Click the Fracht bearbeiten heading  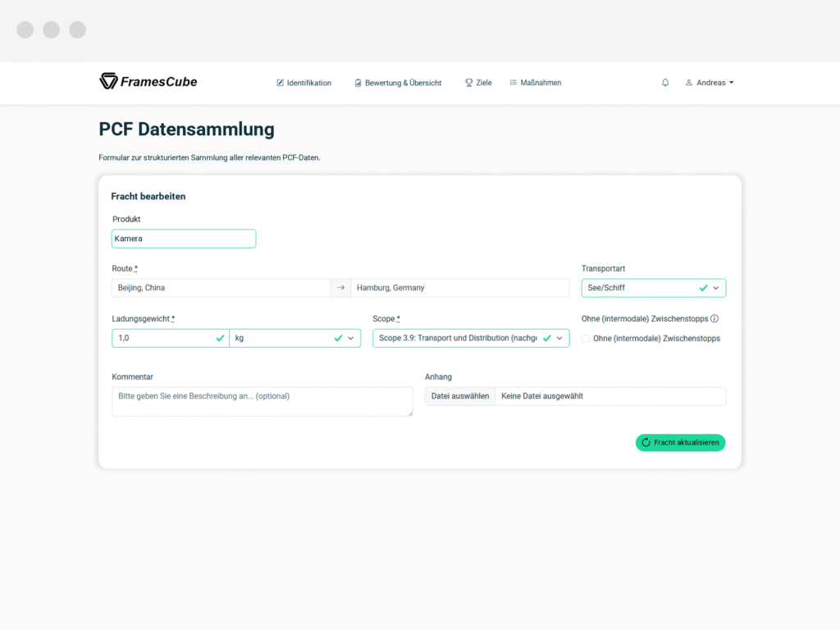(x=148, y=196)
